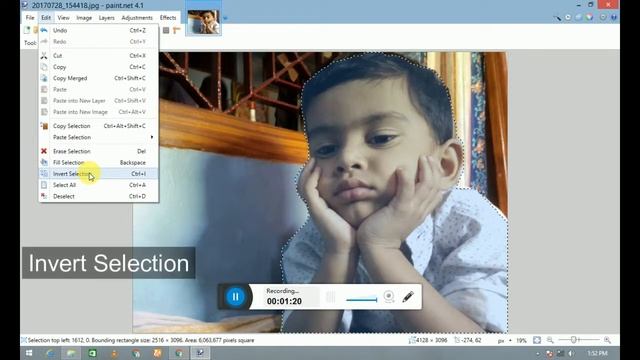Choose Erase Selection menu entry

pos(99,151)
